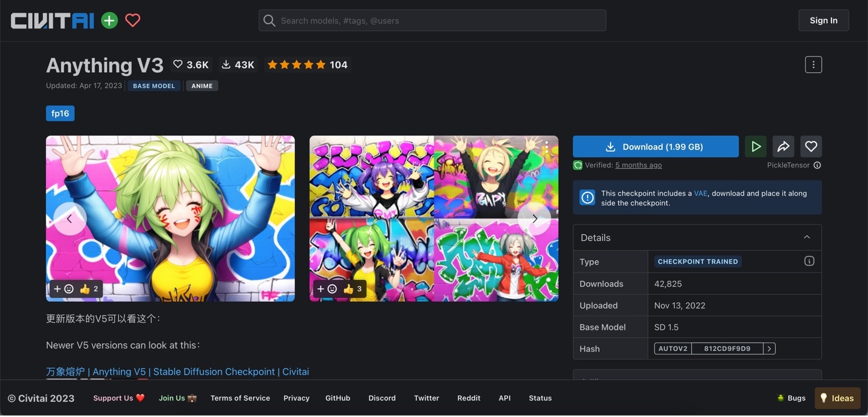
Task: Open Terms of Service
Action: click(240, 398)
